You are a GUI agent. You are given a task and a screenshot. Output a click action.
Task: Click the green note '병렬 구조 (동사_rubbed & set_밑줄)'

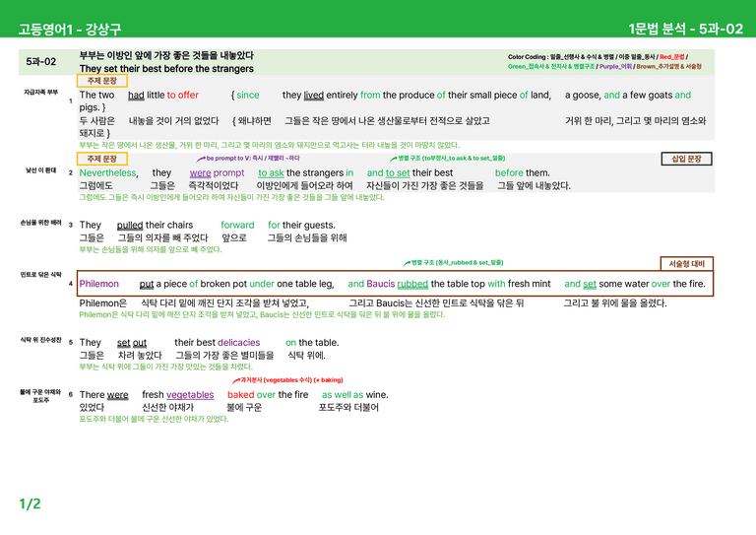457,263
